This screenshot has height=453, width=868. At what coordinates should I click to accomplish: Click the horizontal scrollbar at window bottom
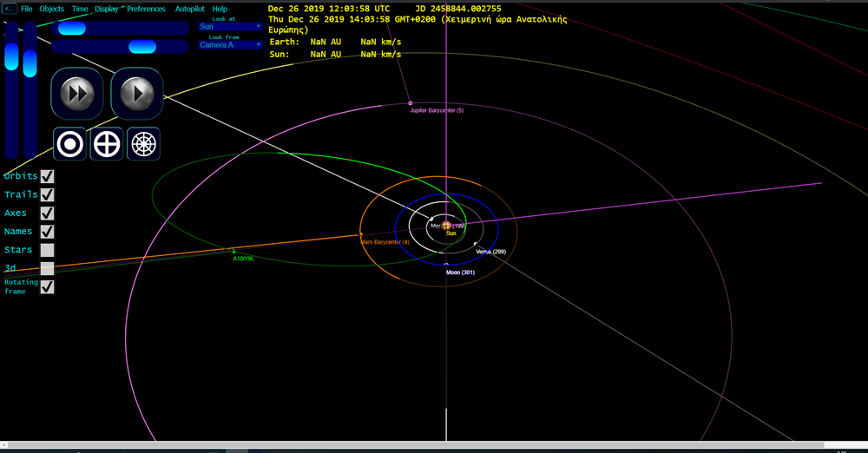click(x=417, y=446)
